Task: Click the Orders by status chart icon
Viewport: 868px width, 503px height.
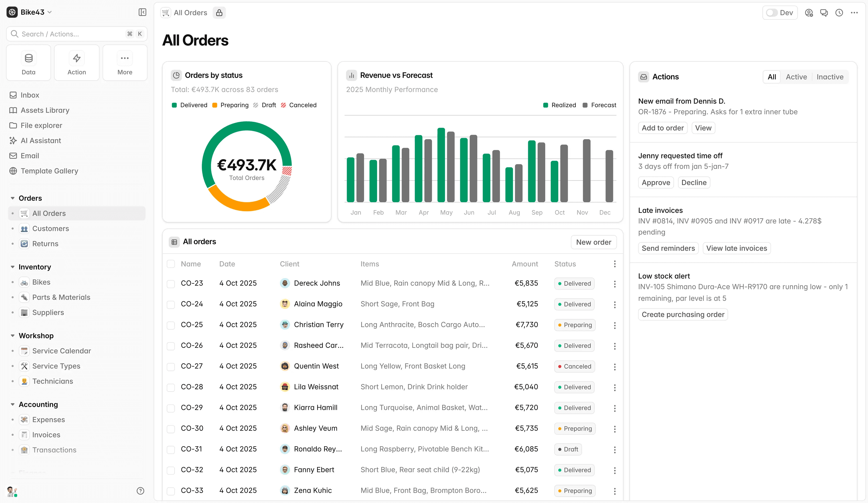Action: [176, 75]
